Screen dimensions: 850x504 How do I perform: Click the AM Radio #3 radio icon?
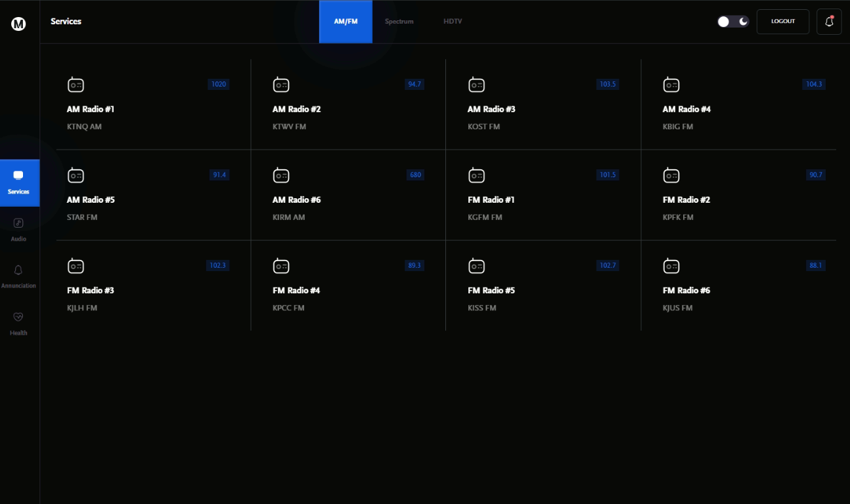pos(476,85)
